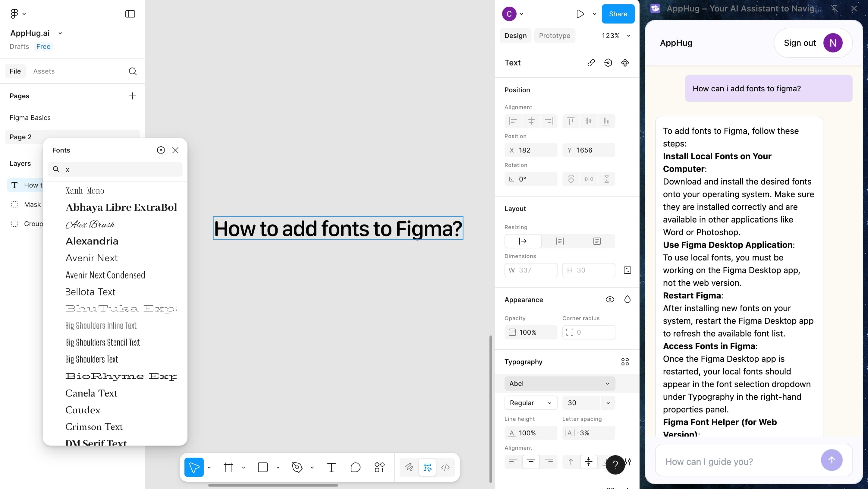This screenshot has height=489, width=868.
Task: Open the Figma main menu logo
Action: [x=14, y=14]
